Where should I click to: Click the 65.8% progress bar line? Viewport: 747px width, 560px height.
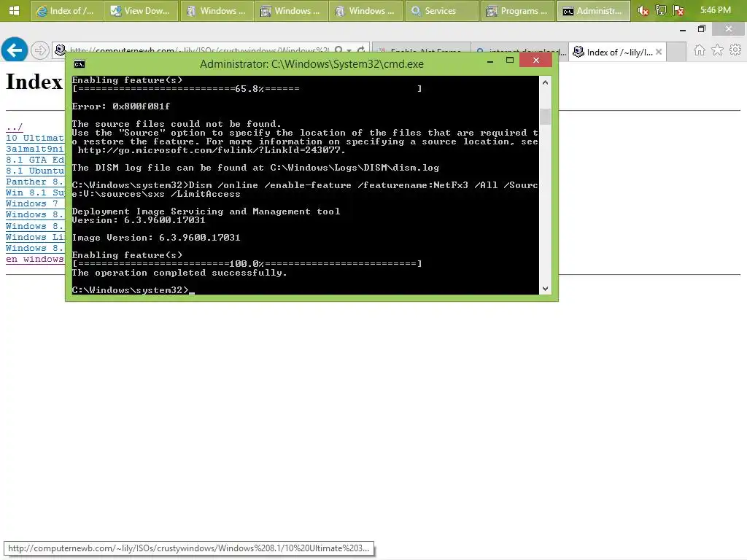[247, 88]
